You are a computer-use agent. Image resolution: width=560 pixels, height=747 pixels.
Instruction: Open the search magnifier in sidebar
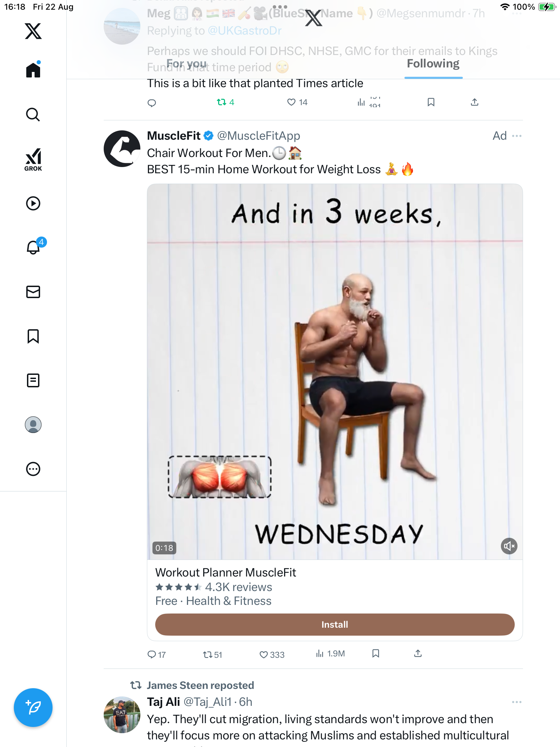(33, 115)
